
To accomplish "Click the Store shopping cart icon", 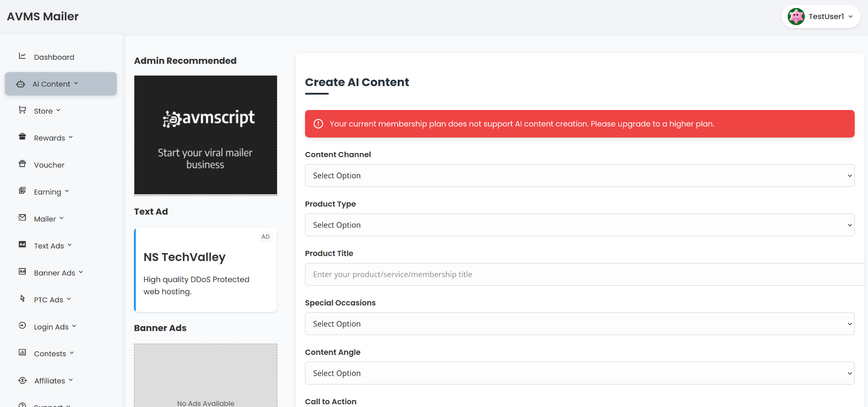I will (x=22, y=110).
